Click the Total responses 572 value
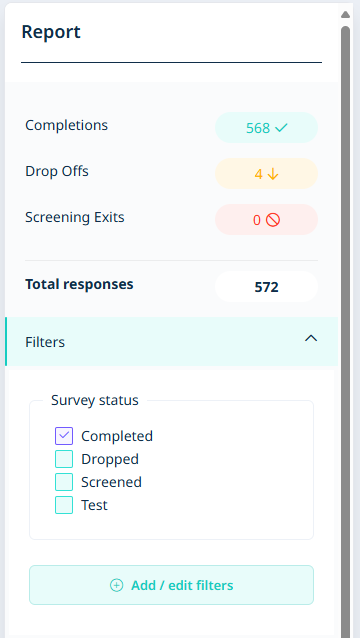 [266, 287]
